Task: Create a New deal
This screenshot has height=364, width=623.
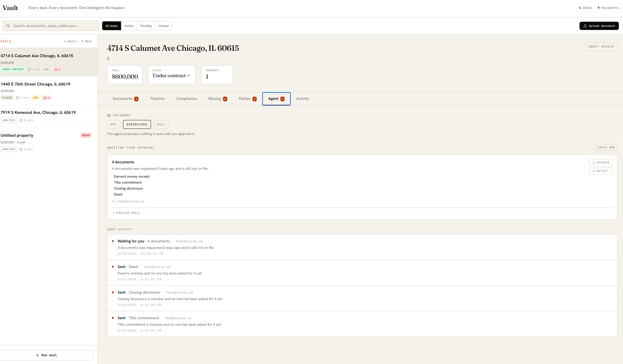Action: pyautogui.click(x=46, y=355)
